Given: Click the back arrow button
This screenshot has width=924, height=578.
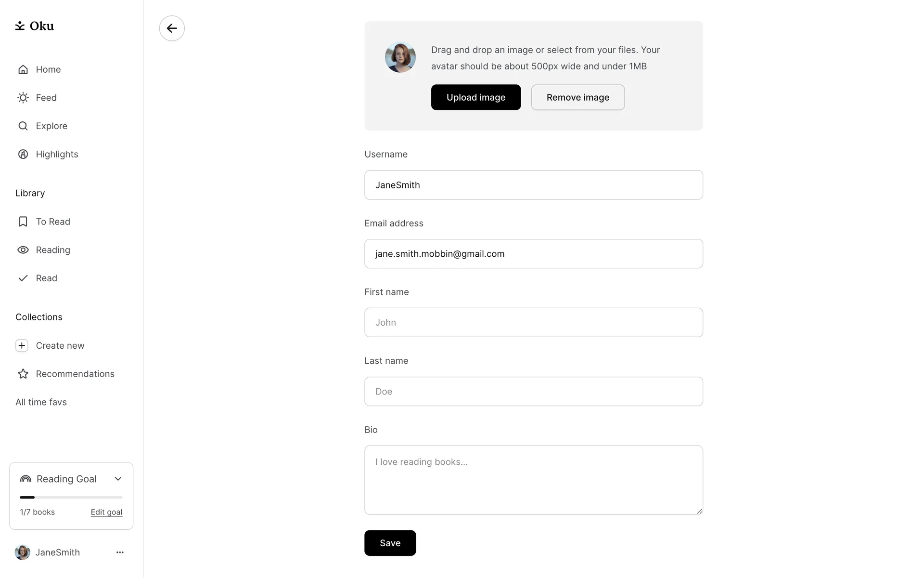Looking at the screenshot, I should click(172, 28).
